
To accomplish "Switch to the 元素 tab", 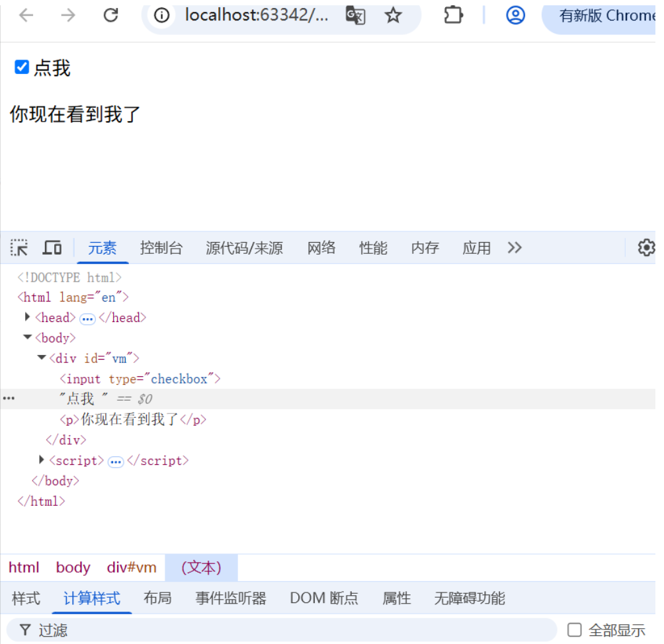I will tap(102, 248).
